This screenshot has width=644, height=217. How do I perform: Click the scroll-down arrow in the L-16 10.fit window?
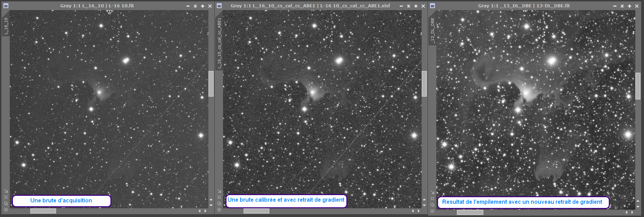tap(211, 205)
